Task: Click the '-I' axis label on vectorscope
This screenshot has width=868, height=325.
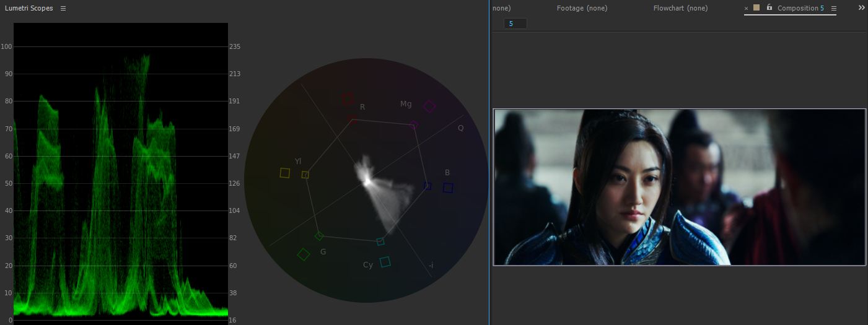Action: [x=431, y=266]
